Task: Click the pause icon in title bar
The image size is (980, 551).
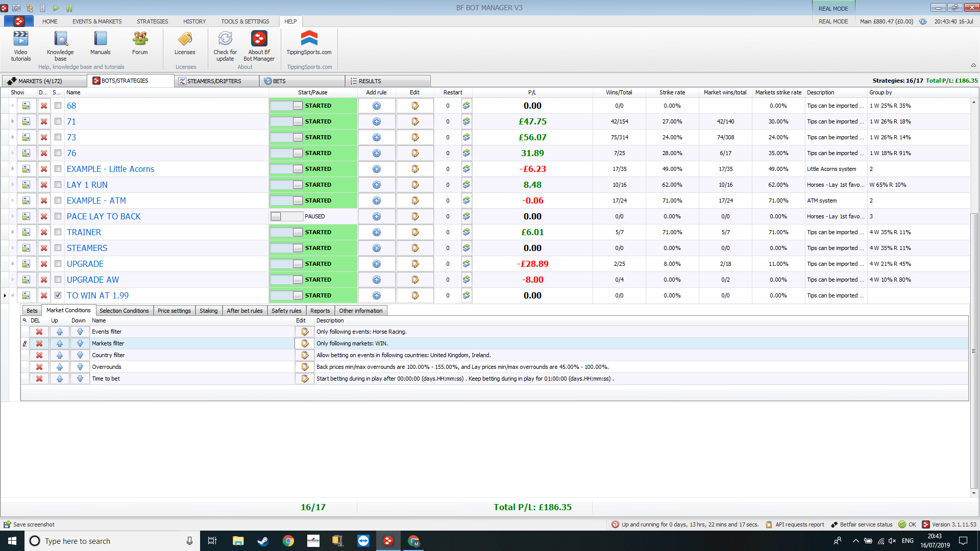Action: coord(69,8)
